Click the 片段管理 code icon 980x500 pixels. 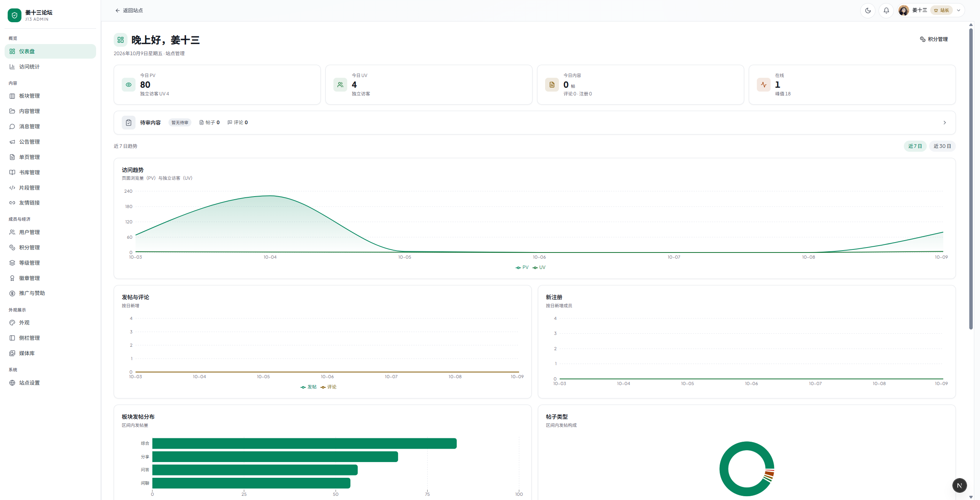[x=12, y=188]
